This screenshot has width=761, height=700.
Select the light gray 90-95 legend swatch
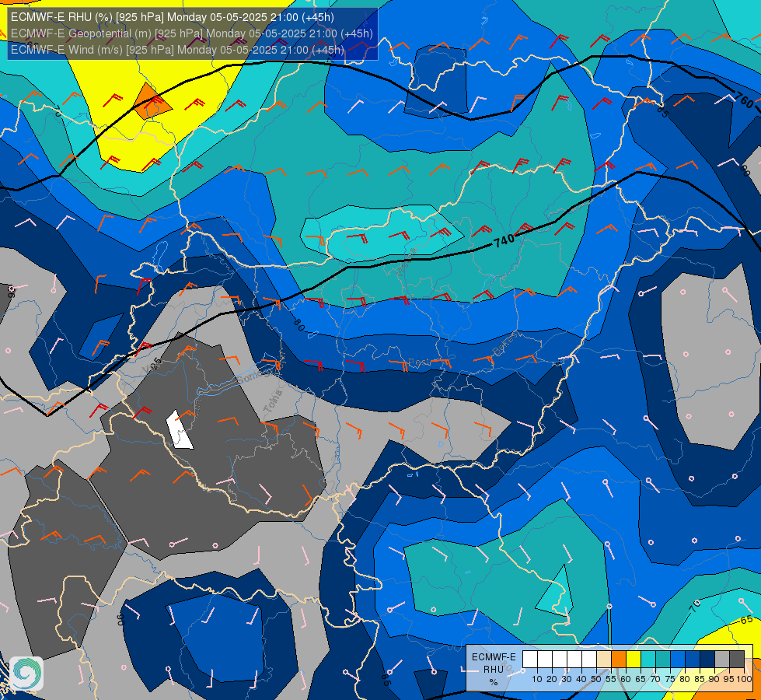[x=722, y=659]
